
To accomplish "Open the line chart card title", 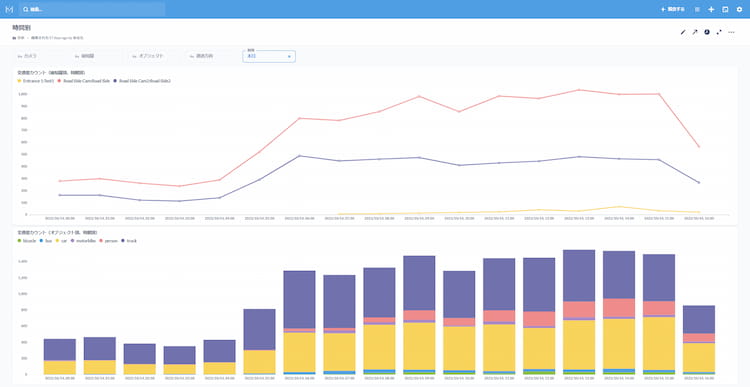I will (51, 73).
